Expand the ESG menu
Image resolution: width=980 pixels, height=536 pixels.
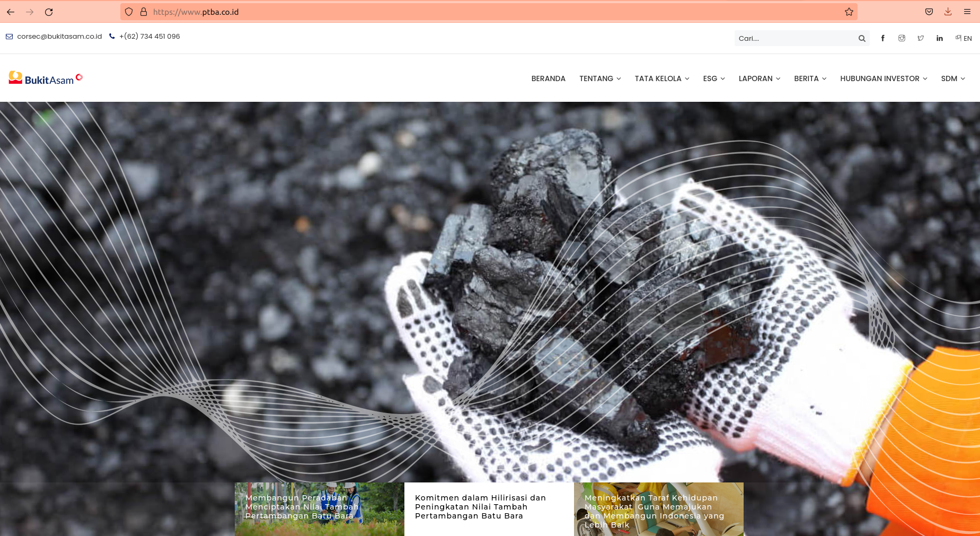coord(714,78)
